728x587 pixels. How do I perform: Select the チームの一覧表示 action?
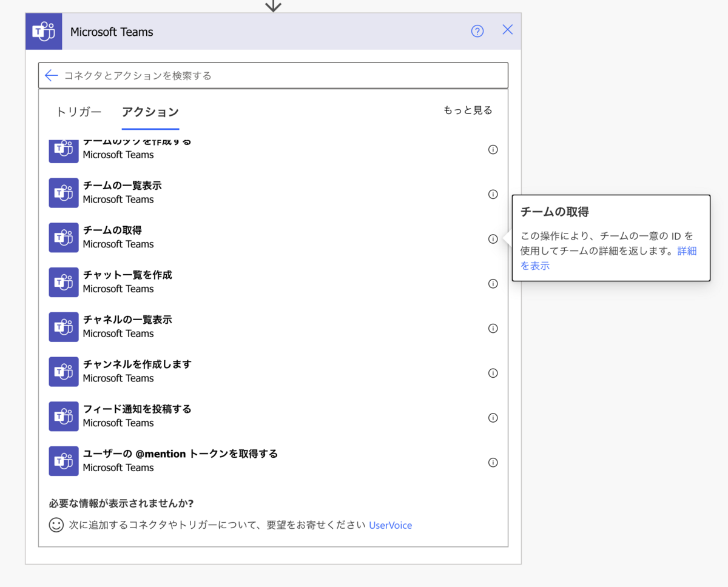273,193
